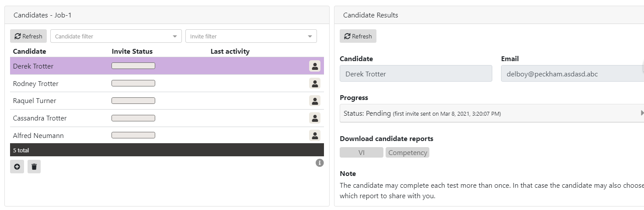Image resolution: width=644 pixels, height=210 pixels.
Task: Delete candidate using the trash icon
Action: 34,167
